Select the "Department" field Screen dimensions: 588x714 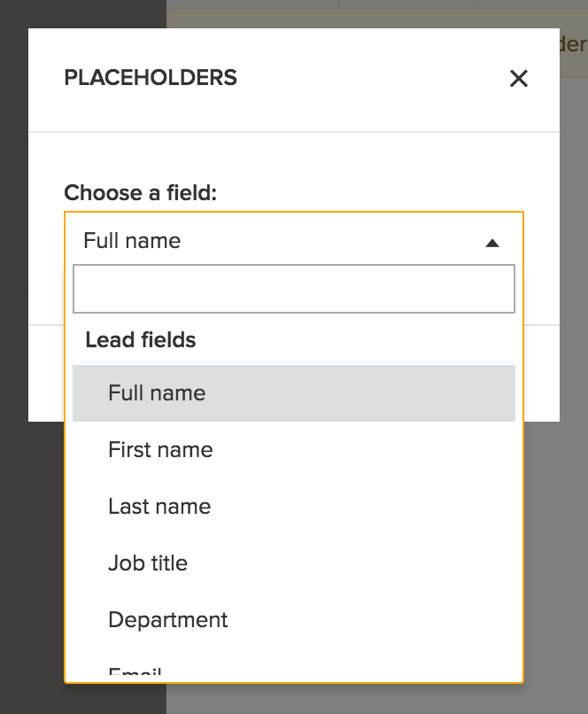pos(167,619)
